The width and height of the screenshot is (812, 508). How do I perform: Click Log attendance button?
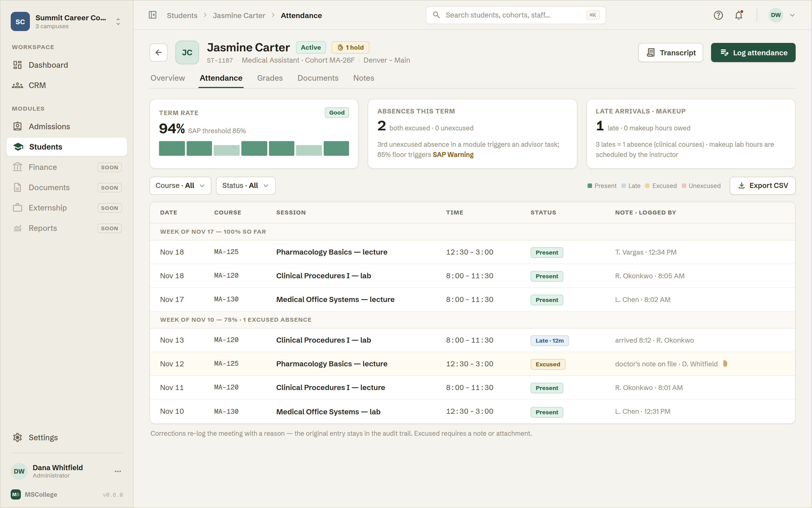(x=753, y=52)
